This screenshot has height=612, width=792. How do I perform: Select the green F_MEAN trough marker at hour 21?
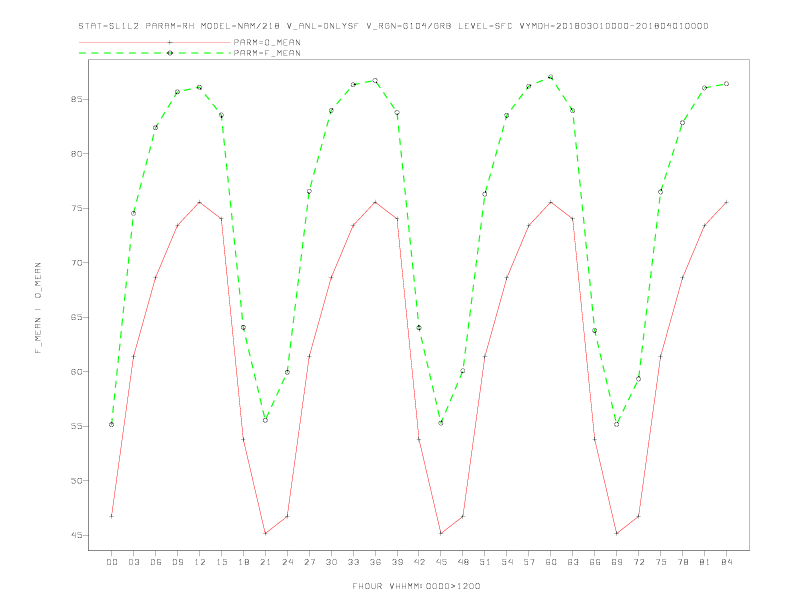[265, 420]
